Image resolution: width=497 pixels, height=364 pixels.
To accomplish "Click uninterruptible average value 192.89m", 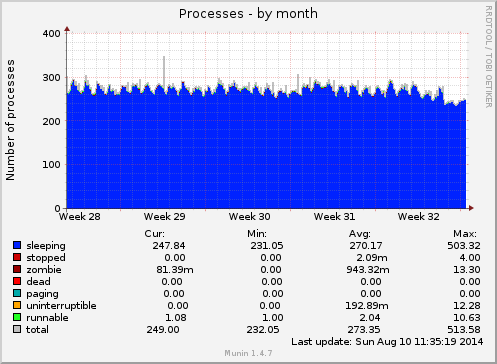I will pyautogui.click(x=367, y=306).
